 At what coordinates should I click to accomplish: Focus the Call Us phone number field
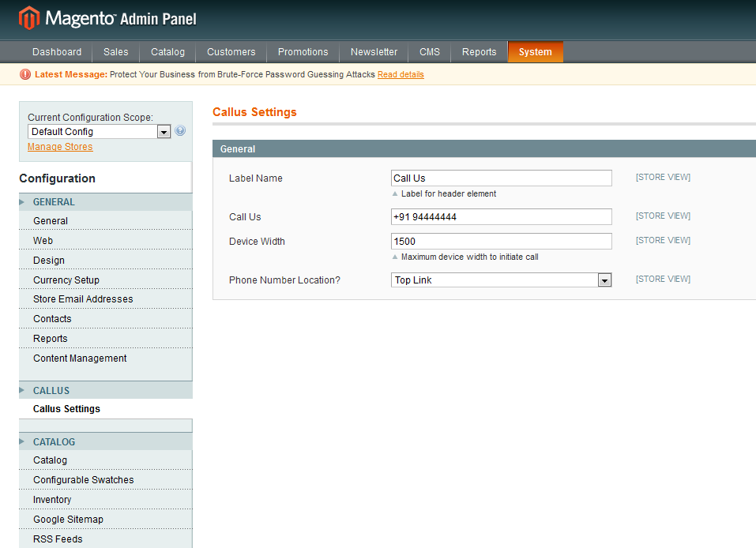[501, 217]
